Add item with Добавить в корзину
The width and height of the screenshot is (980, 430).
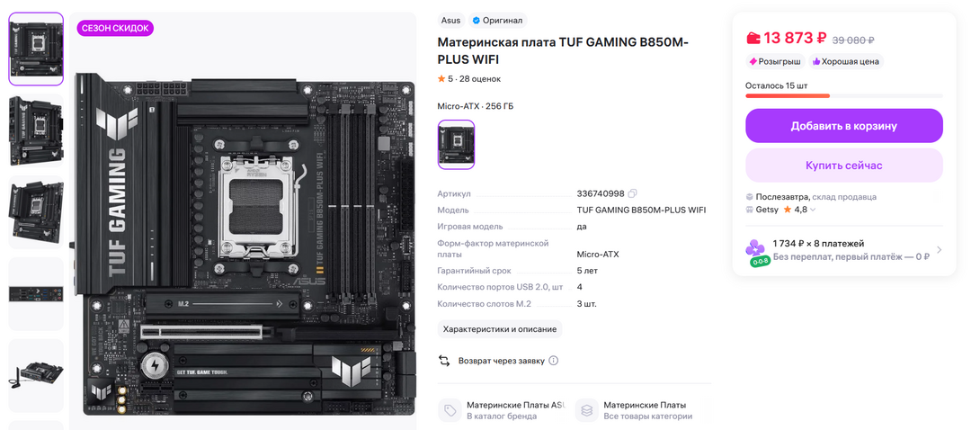tap(843, 126)
